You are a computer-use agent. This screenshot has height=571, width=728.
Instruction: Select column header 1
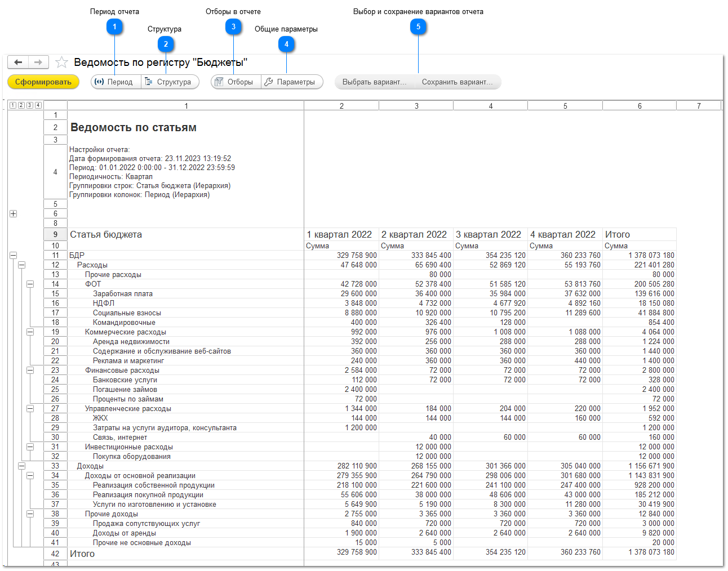click(186, 105)
